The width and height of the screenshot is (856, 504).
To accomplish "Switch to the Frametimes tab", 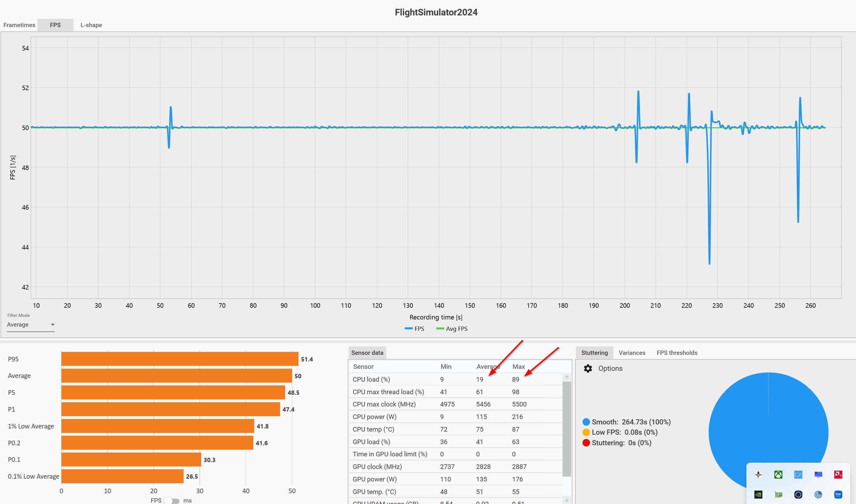I will [19, 25].
